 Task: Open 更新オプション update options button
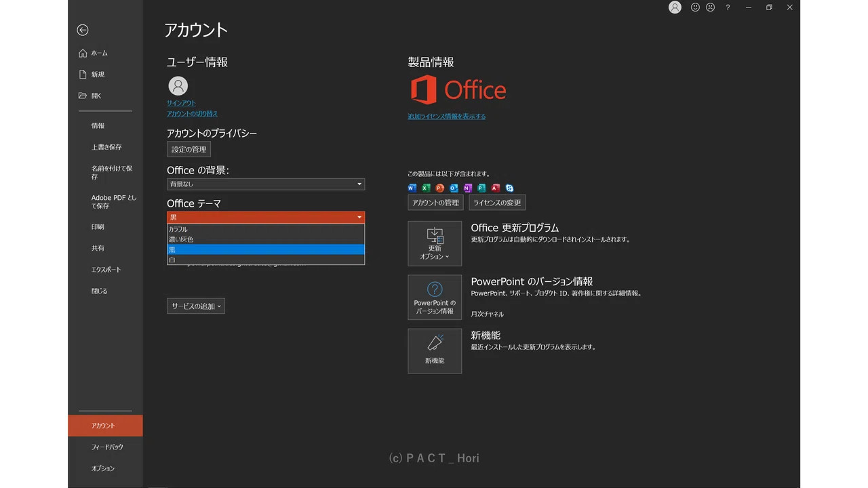tap(435, 243)
